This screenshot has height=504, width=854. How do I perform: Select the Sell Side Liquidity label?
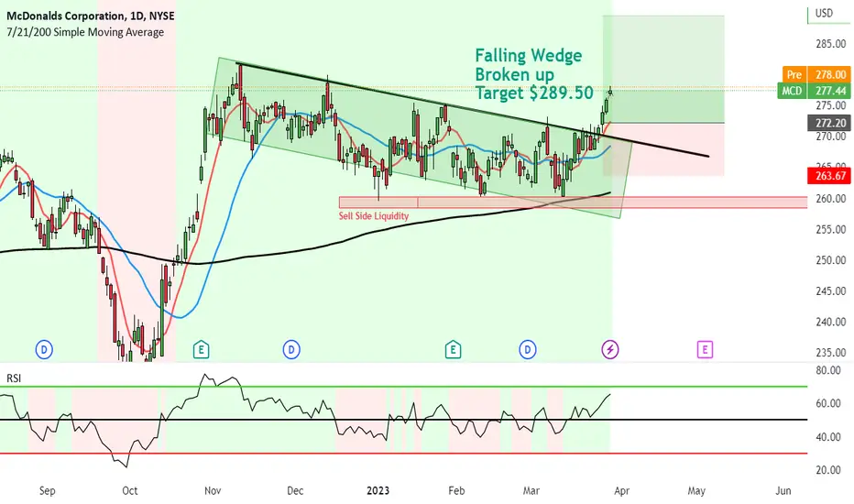374,216
